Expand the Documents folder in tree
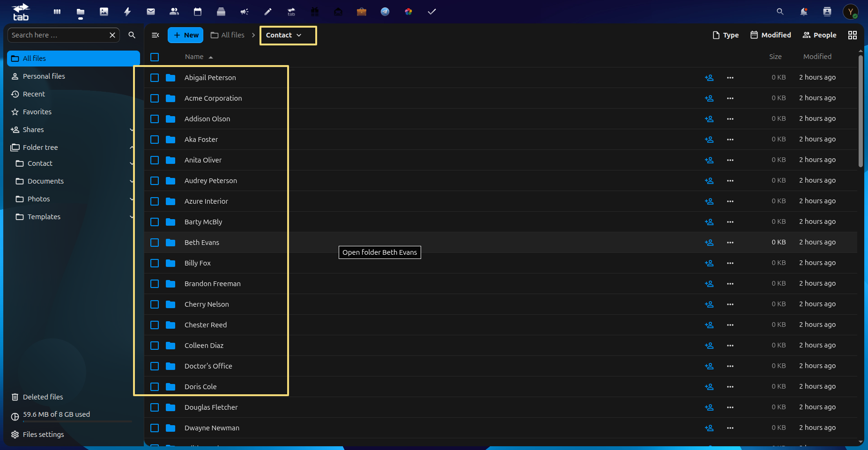 click(131, 181)
